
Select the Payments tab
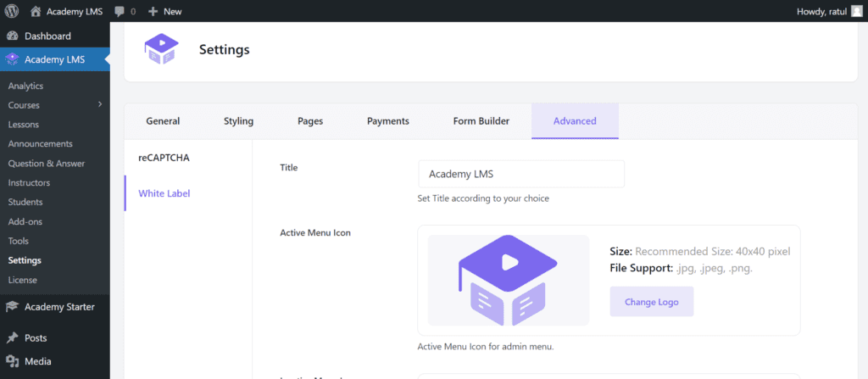click(x=388, y=120)
